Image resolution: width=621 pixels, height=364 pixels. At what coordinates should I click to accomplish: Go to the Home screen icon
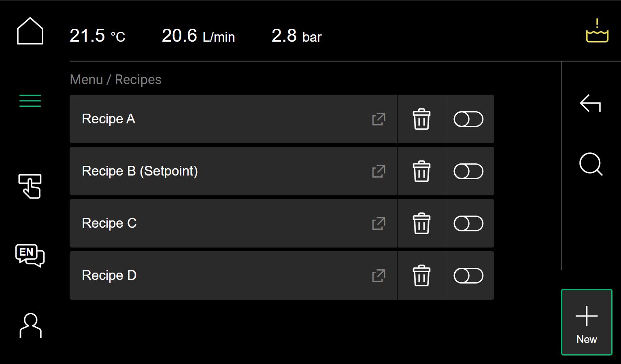click(x=30, y=31)
